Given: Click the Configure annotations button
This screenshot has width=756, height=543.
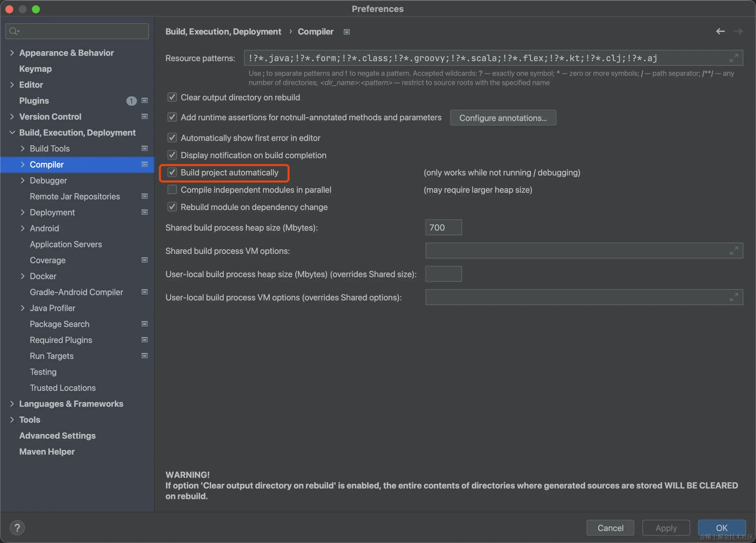Looking at the screenshot, I should tap(503, 118).
